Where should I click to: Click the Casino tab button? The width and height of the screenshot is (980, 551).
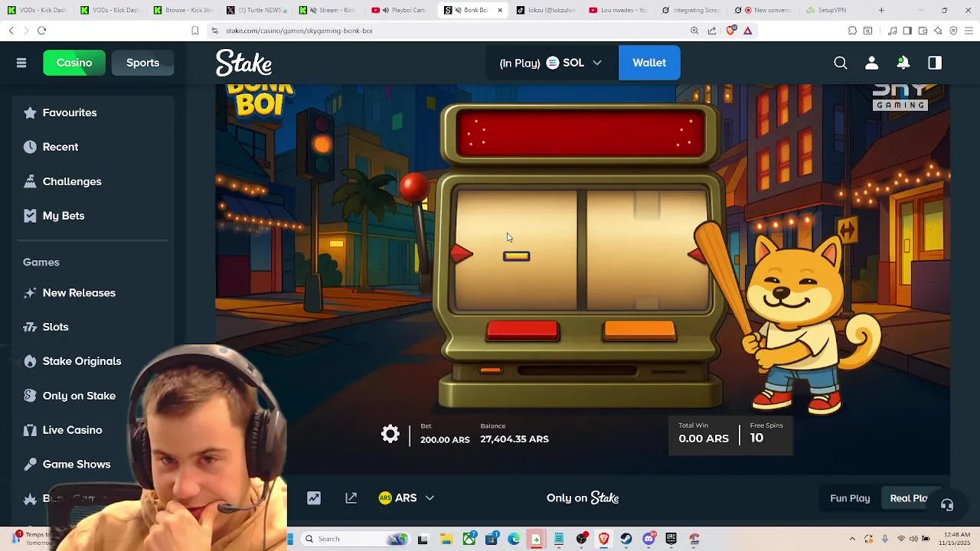(x=74, y=63)
